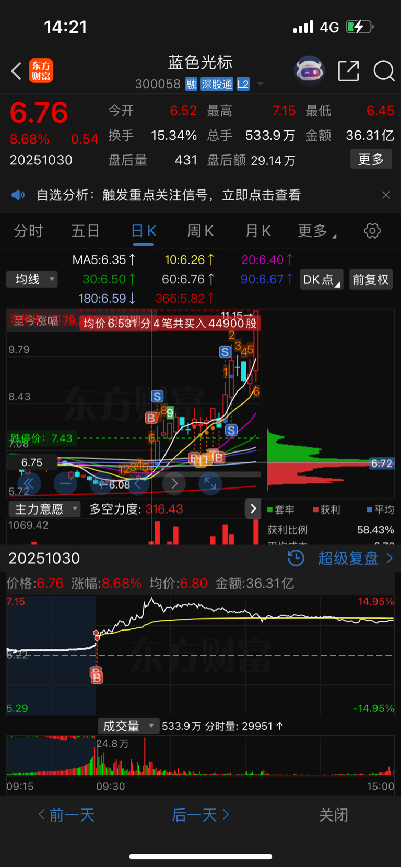The width and height of the screenshot is (401, 868).
Task: Switch to 五日 chart tab
Action: [85, 231]
